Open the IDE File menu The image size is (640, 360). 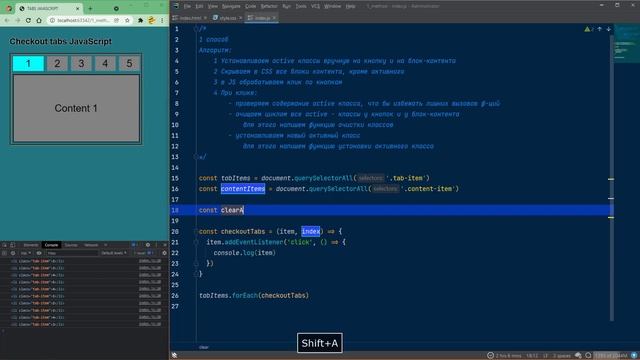tap(187, 6)
